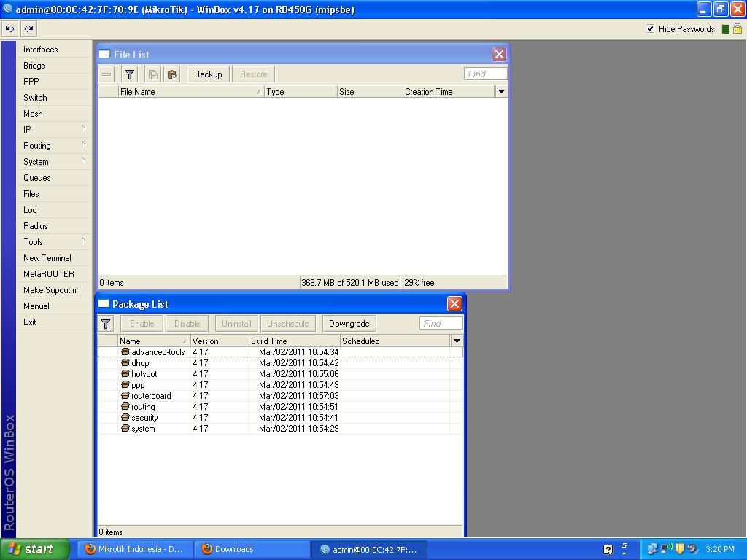Click the Enable button in Package List

click(142, 324)
